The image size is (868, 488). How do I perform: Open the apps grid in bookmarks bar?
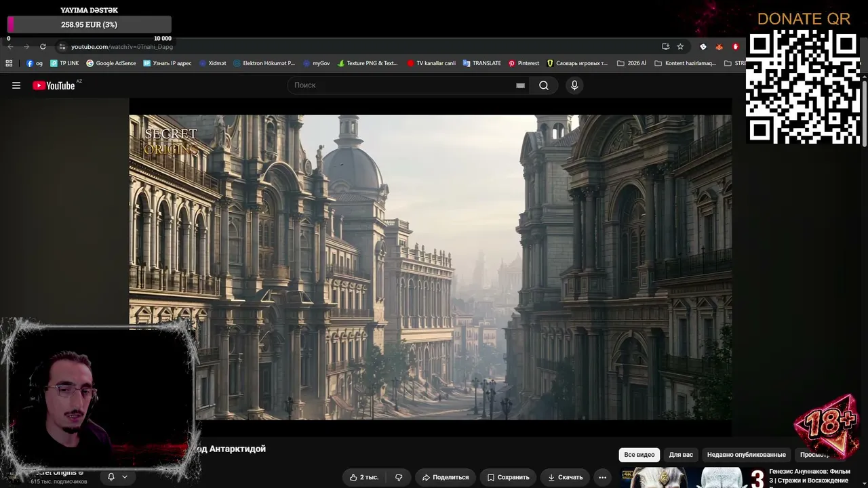pyautogui.click(x=9, y=63)
